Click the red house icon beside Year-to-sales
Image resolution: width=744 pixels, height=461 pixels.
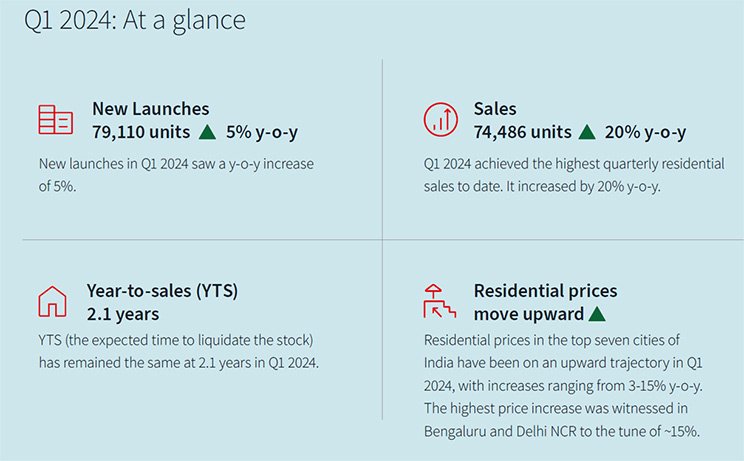click(52, 301)
